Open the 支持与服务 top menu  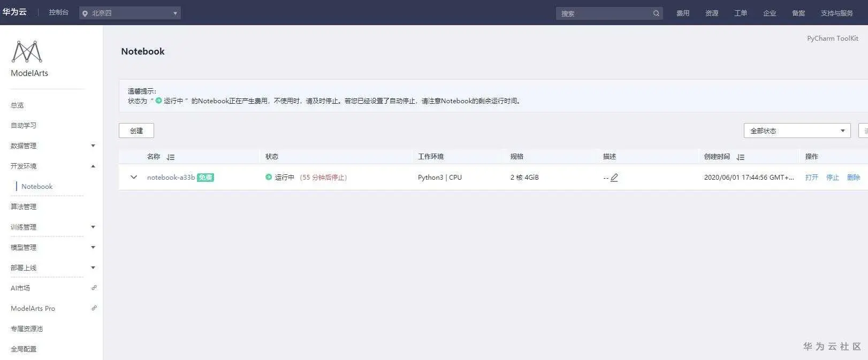point(837,13)
